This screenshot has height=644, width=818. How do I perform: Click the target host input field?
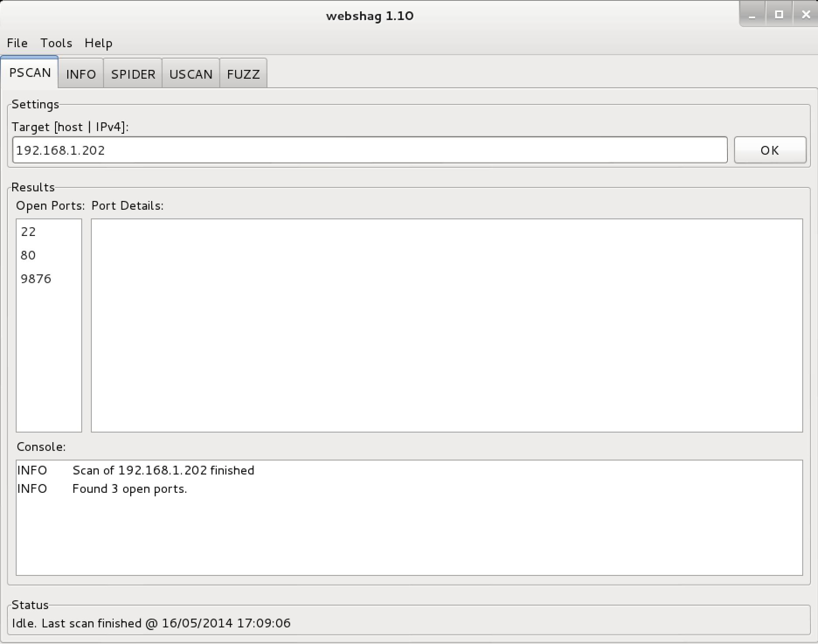(370, 150)
